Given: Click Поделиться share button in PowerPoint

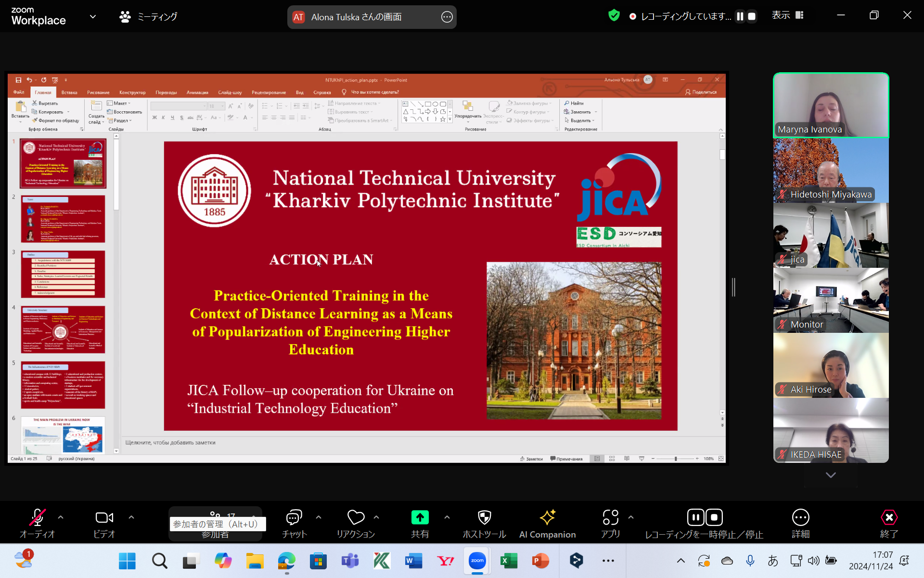Looking at the screenshot, I should click(x=701, y=92).
